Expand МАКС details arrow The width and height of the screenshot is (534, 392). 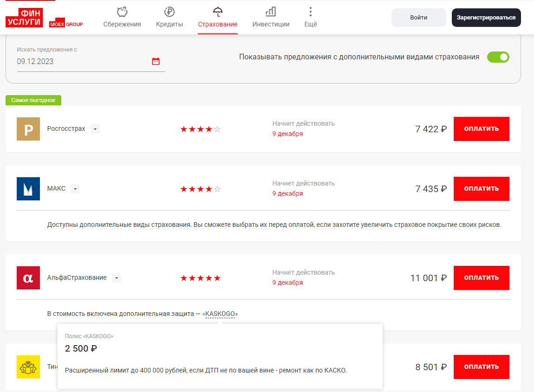(75, 189)
